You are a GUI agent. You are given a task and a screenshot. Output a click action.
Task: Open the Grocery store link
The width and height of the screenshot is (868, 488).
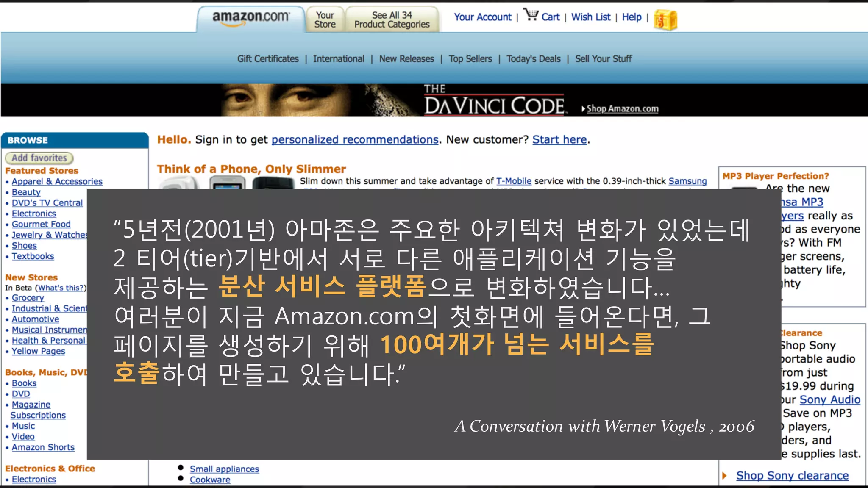pyautogui.click(x=28, y=298)
